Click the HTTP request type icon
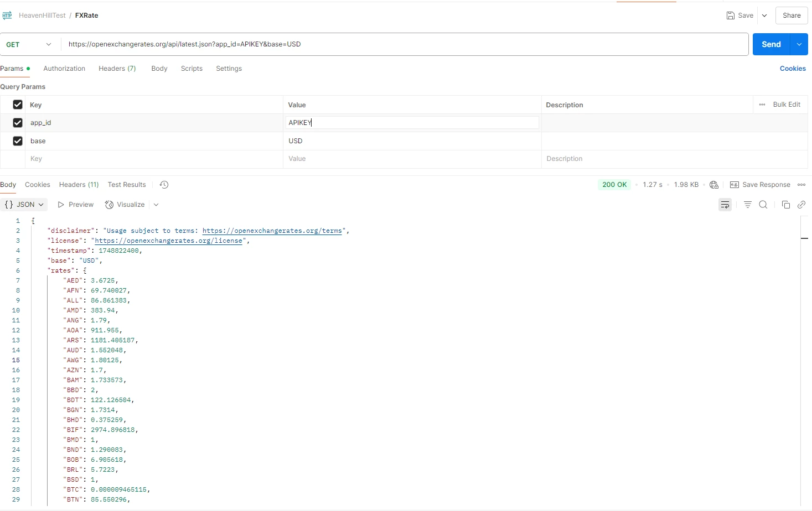Image resolution: width=812 pixels, height=511 pixels. [7, 15]
